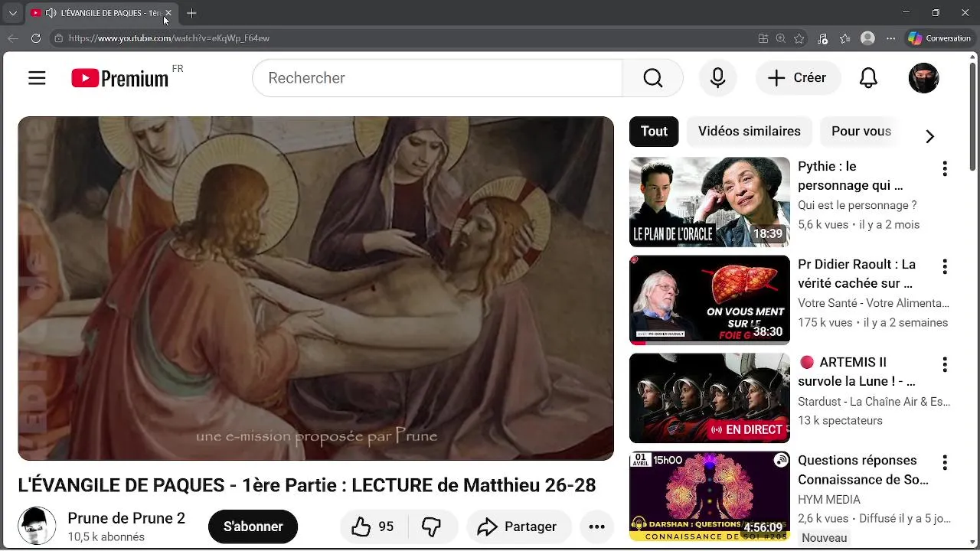The width and height of the screenshot is (980, 551).
Task: Click the S'abonner button
Action: pos(253,527)
